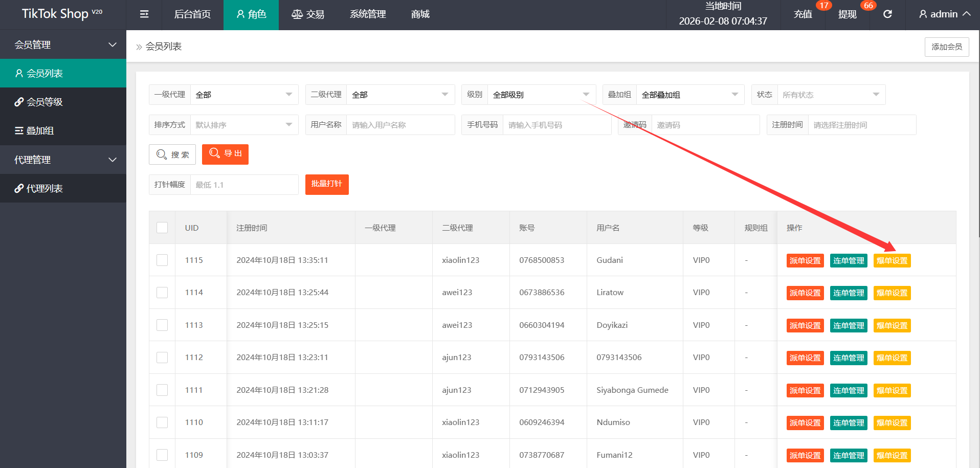Click the refresh icon in top bar
The width and height of the screenshot is (980, 468).
887,14
